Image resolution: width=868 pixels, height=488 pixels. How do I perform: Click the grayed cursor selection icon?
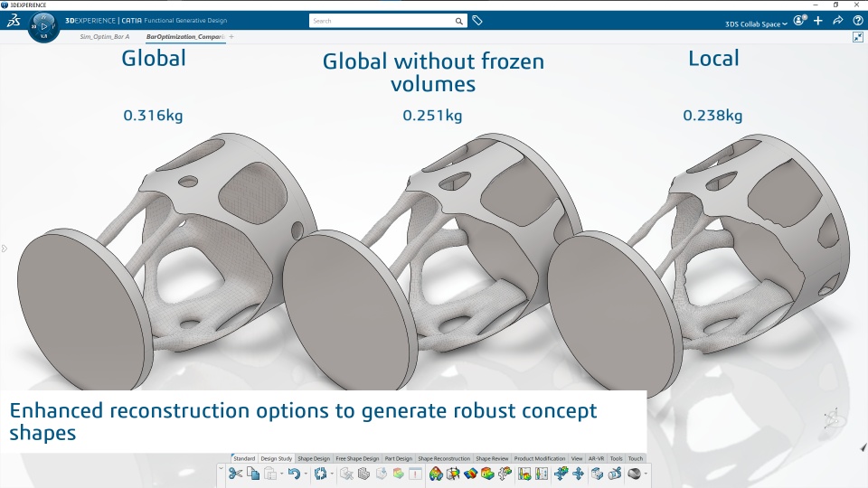point(346,474)
